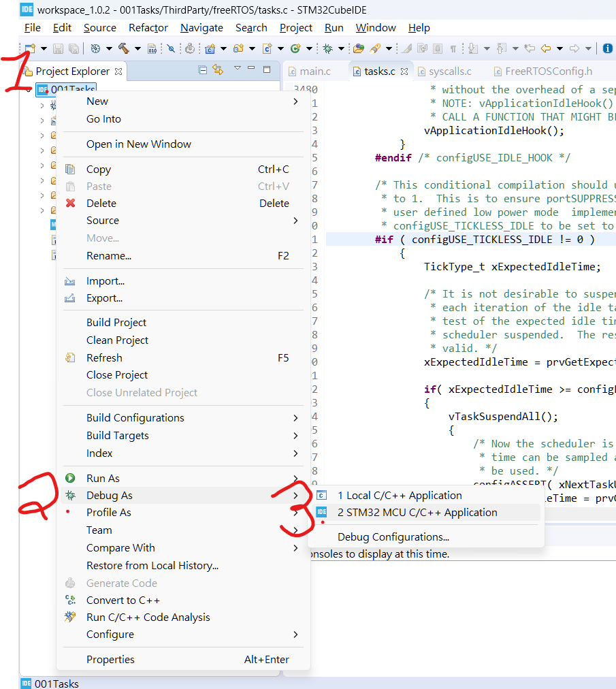The height and width of the screenshot is (689, 616).
Task: Toggle Link with Editor in Project Explorer
Action: pyautogui.click(x=218, y=69)
